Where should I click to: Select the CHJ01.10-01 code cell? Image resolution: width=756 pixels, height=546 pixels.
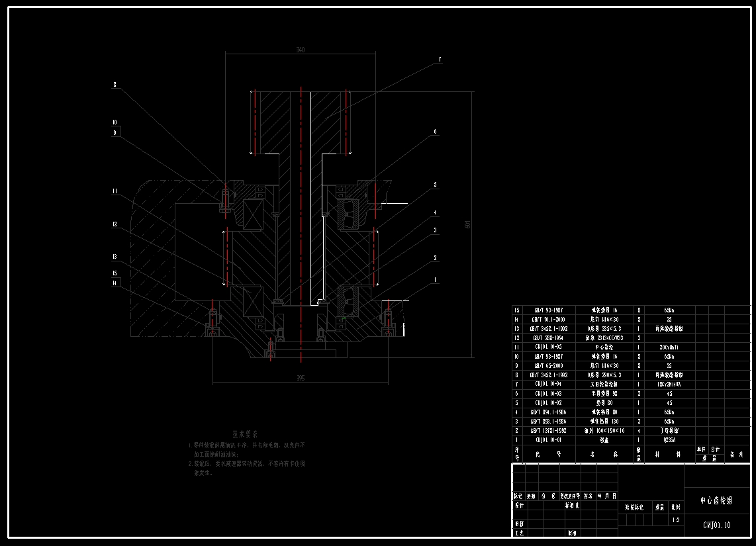point(547,440)
